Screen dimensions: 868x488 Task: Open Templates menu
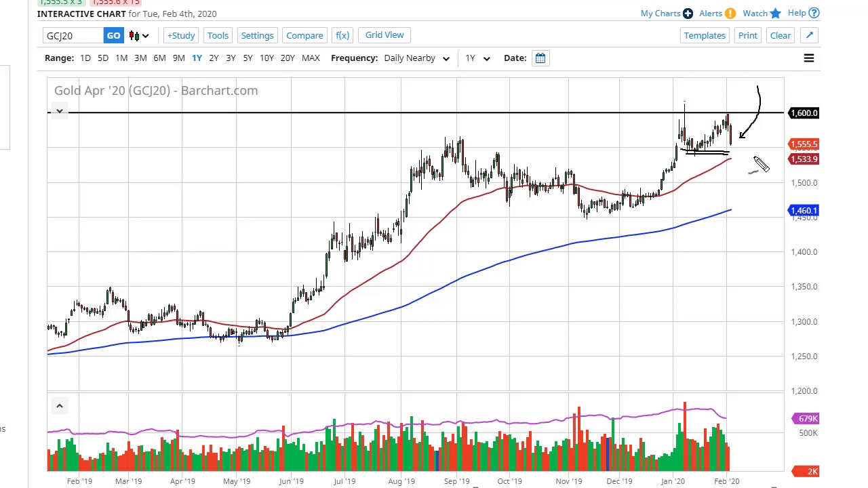[x=705, y=35]
